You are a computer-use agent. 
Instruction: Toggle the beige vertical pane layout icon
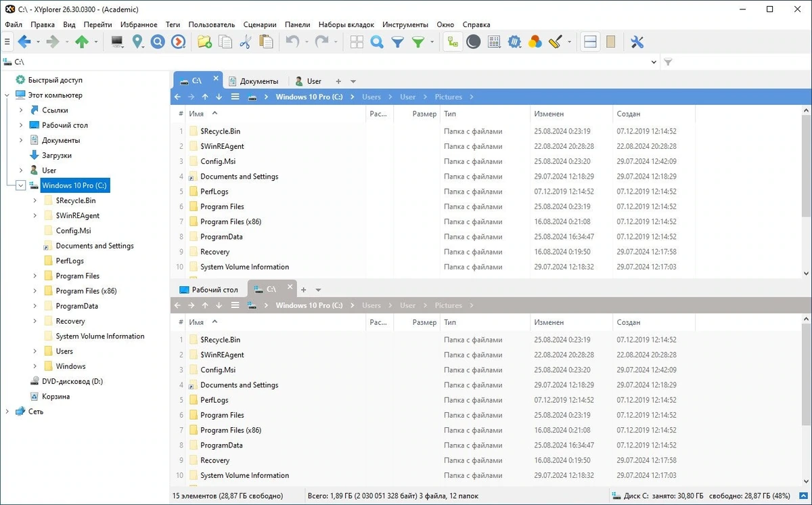click(610, 42)
